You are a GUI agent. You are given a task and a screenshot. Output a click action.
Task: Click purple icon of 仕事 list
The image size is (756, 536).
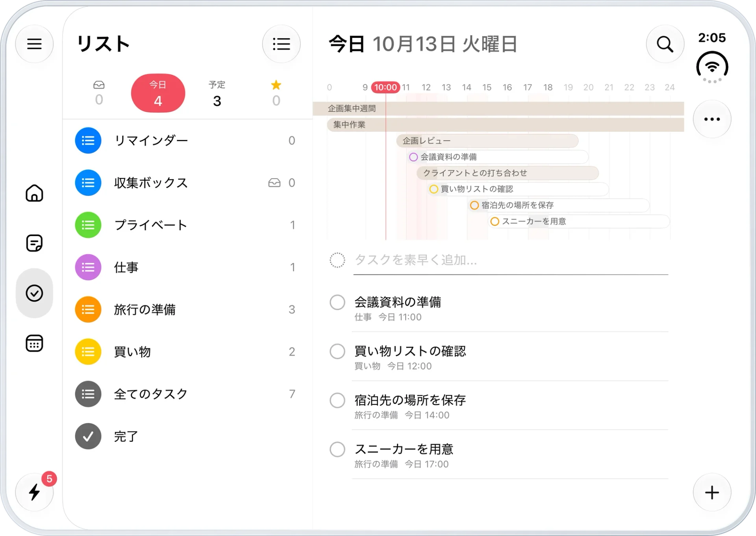[x=88, y=267]
